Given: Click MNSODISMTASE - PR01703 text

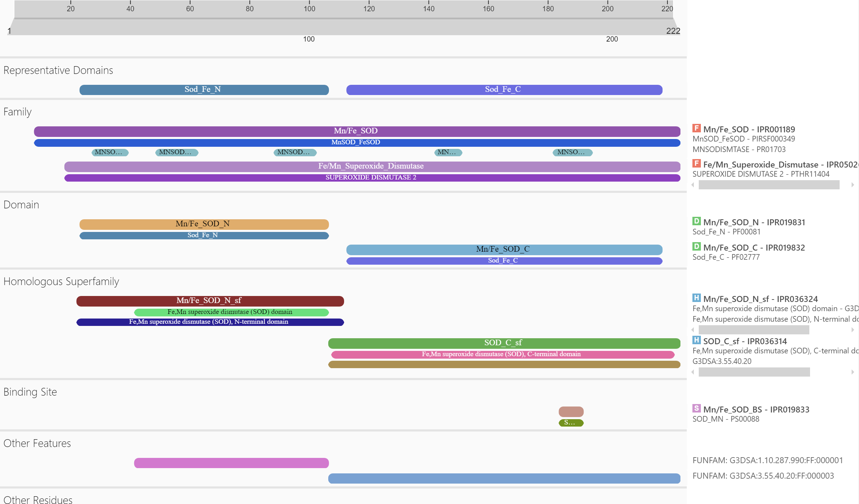Looking at the screenshot, I should (739, 150).
